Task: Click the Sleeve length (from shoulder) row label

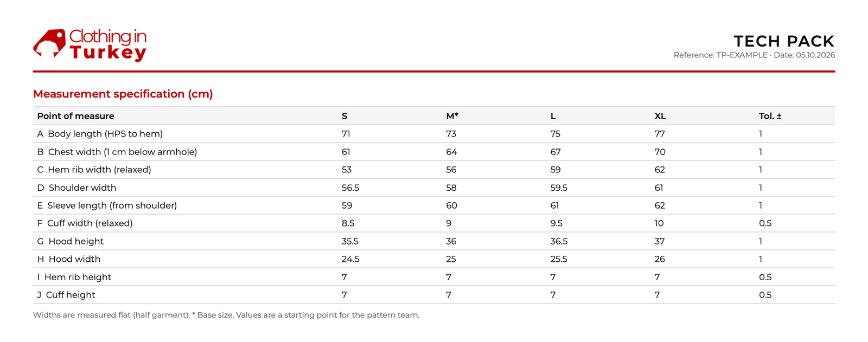Action: click(107, 205)
